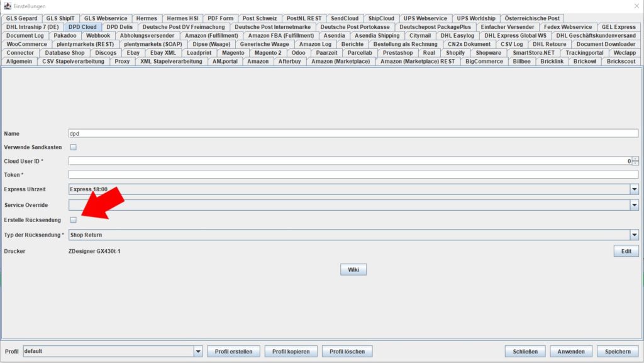Open the Wiki button
Viewport: 644px width, 363px height.
tap(353, 269)
